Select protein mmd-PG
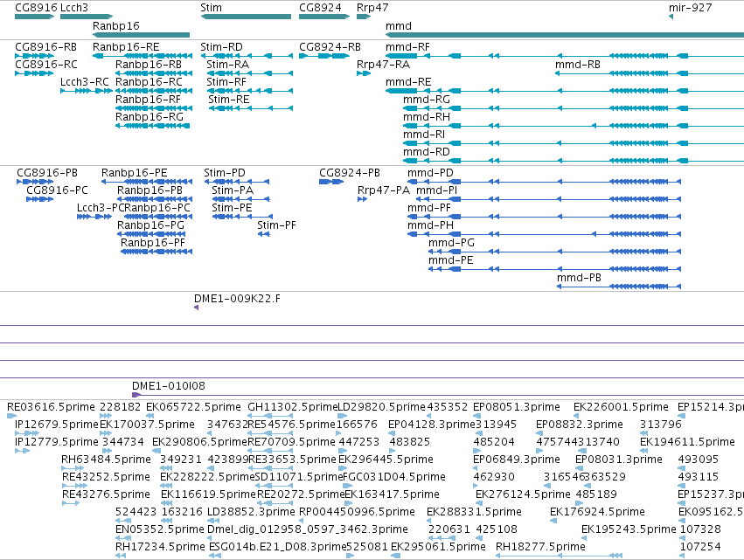The image size is (744, 560). (451, 243)
